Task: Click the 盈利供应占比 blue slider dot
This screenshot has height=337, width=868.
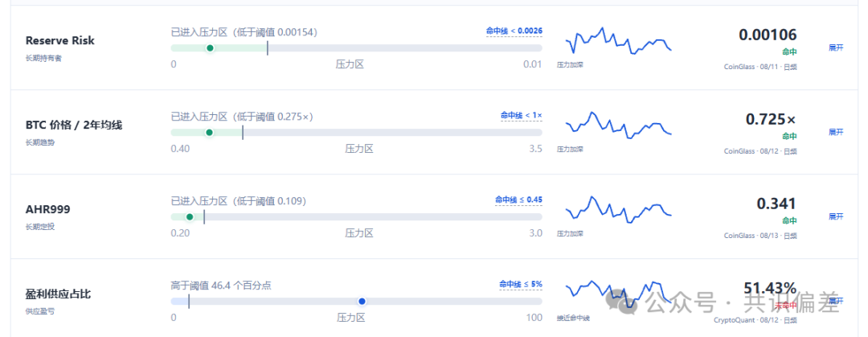Action: click(x=362, y=301)
